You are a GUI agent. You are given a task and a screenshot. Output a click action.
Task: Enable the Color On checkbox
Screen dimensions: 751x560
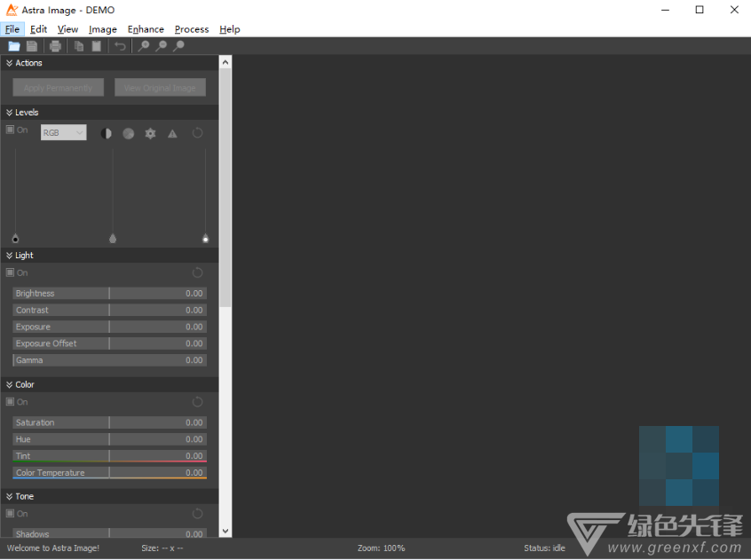click(10, 402)
